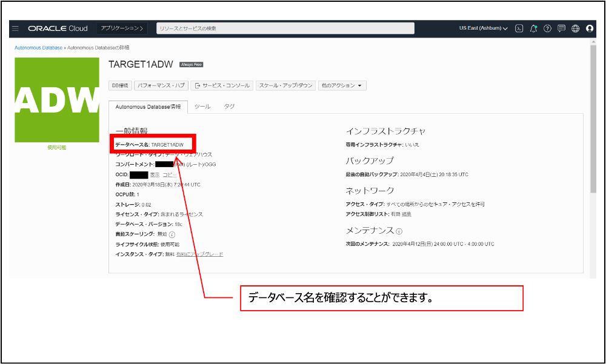Click the TARGET1ADW page title

tap(141, 65)
